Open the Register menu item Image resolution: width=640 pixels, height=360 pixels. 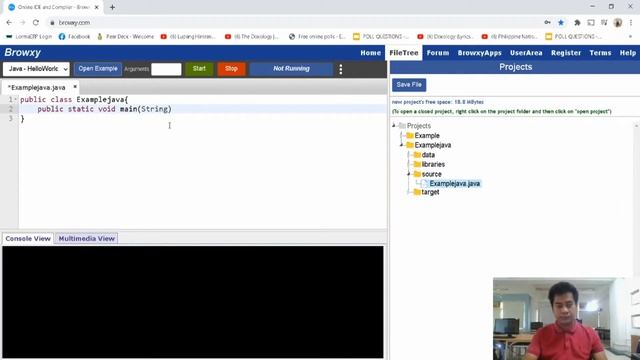tap(566, 53)
